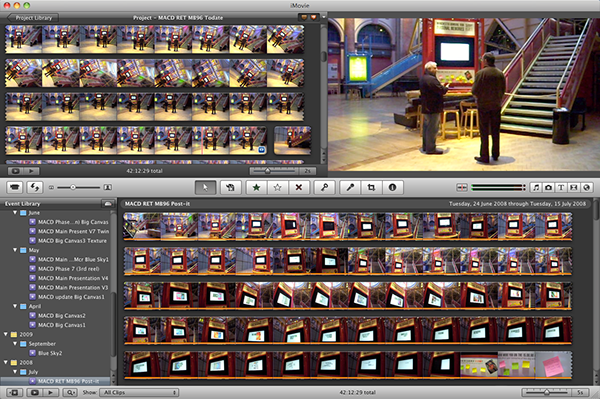This screenshot has width=600, height=399.
Task: Unmark selection with the hollow star
Action: (x=277, y=187)
